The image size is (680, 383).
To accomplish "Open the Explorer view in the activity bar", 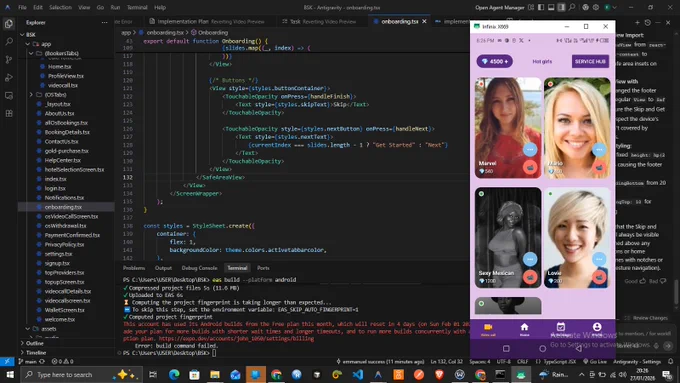I will (9, 24).
